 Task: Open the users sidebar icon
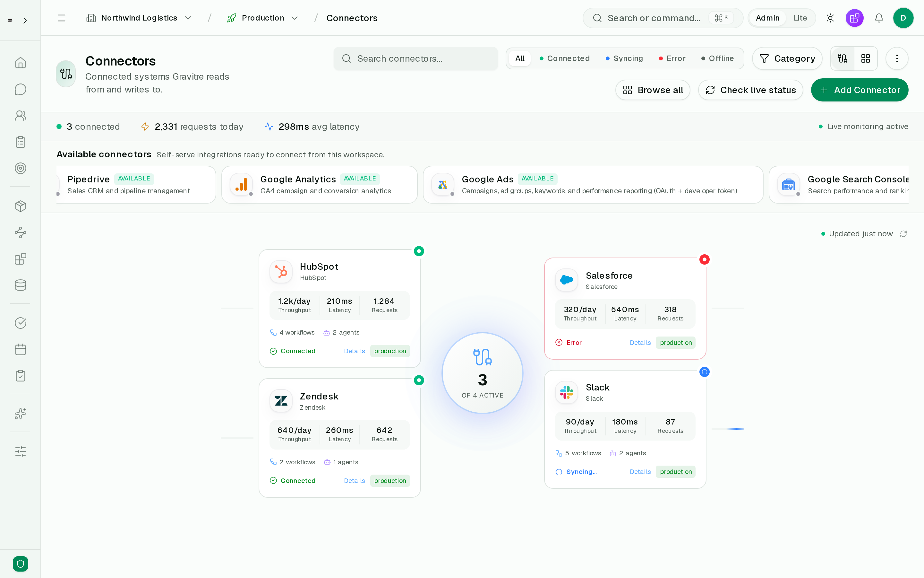(21, 116)
